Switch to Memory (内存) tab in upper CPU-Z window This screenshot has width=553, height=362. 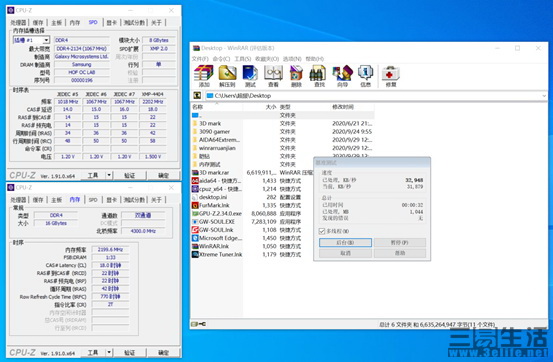pos(75,23)
